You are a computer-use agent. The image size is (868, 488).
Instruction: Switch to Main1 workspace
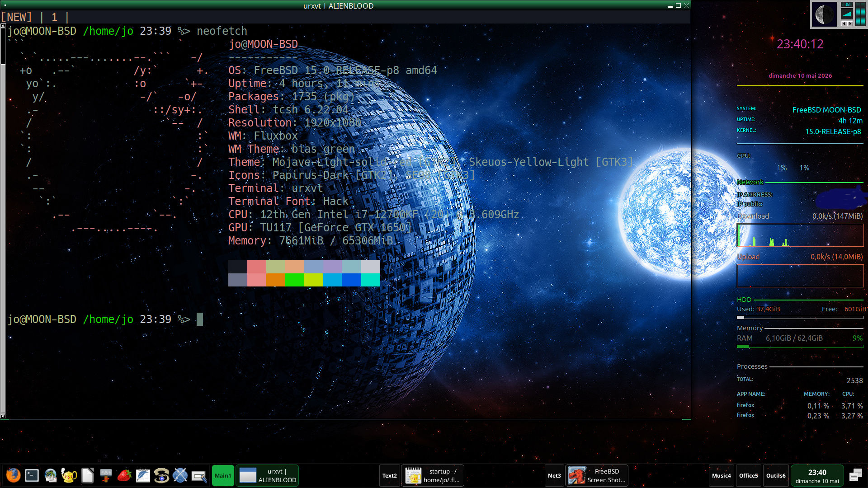223,475
